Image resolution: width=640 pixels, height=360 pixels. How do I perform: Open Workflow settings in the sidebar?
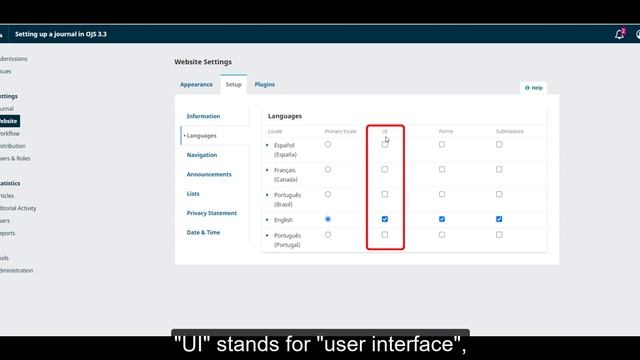click(x=10, y=133)
